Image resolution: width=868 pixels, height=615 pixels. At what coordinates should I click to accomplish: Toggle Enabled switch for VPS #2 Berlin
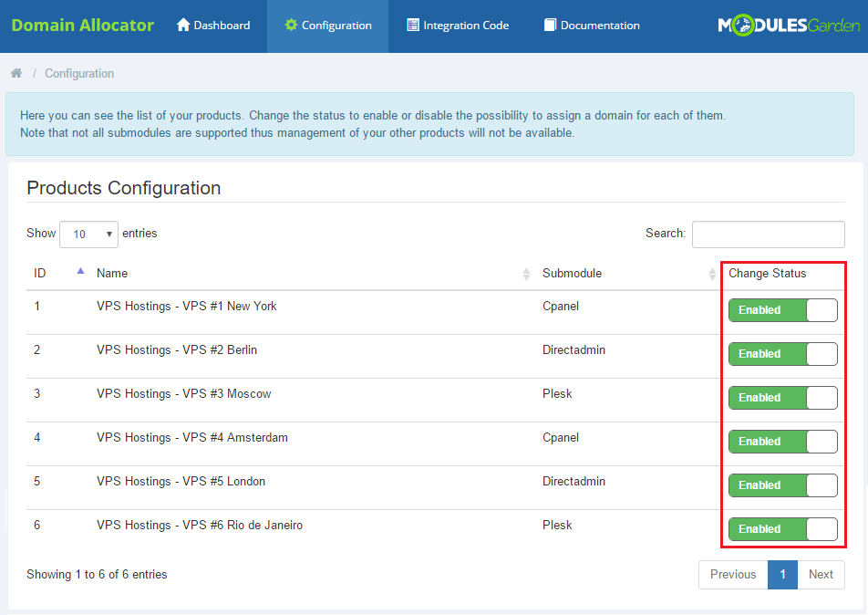coord(782,354)
